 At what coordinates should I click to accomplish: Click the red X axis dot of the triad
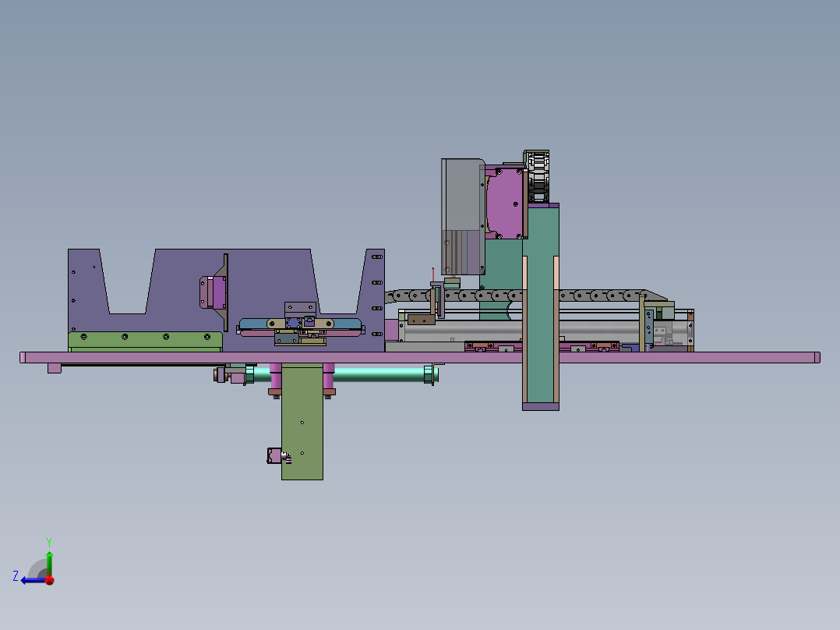50,580
